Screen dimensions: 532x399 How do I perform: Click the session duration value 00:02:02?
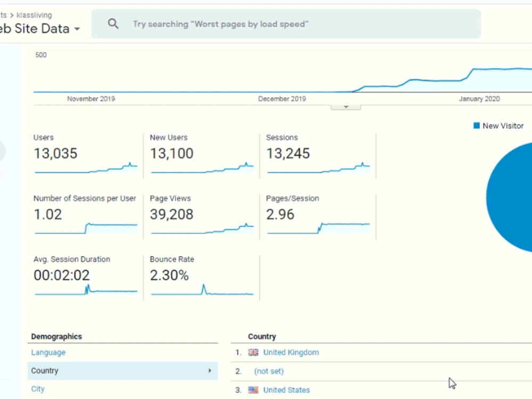click(x=62, y=275)
